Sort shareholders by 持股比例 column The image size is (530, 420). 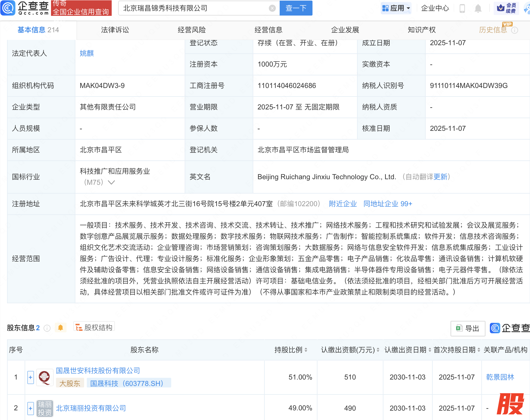(291, 350)
